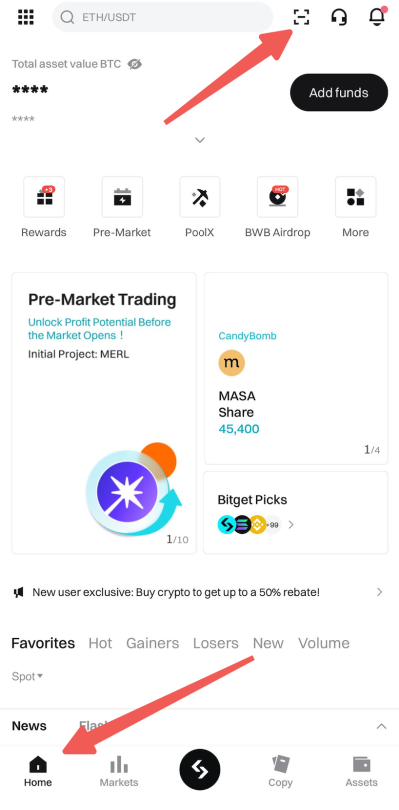Open customer support headset icon
Image resolution: width=399 pixels, height=810 pixels.
[x=339, y=17]
